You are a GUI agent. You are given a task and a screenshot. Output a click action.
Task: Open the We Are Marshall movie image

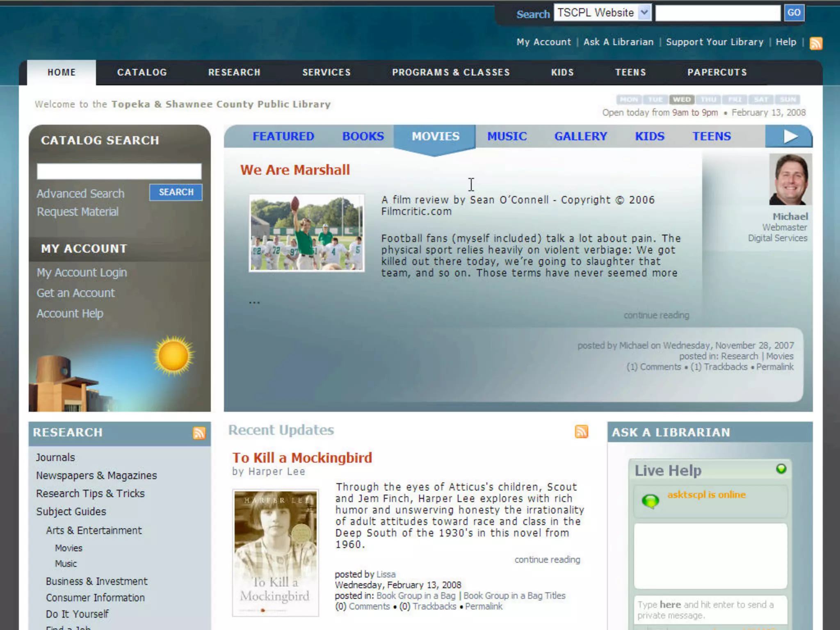306,233
